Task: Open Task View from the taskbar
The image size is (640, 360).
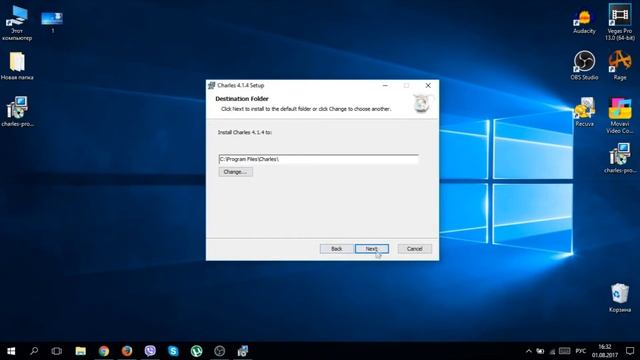Action: tap(57, 351)
